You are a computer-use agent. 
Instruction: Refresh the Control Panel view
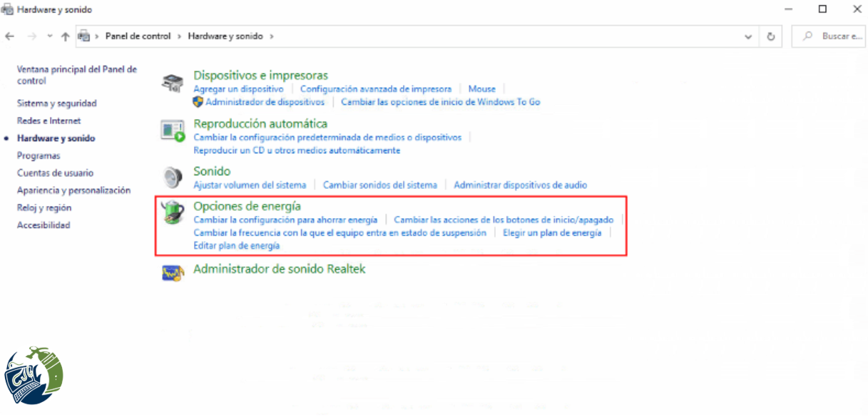click(x=770, y=36)
